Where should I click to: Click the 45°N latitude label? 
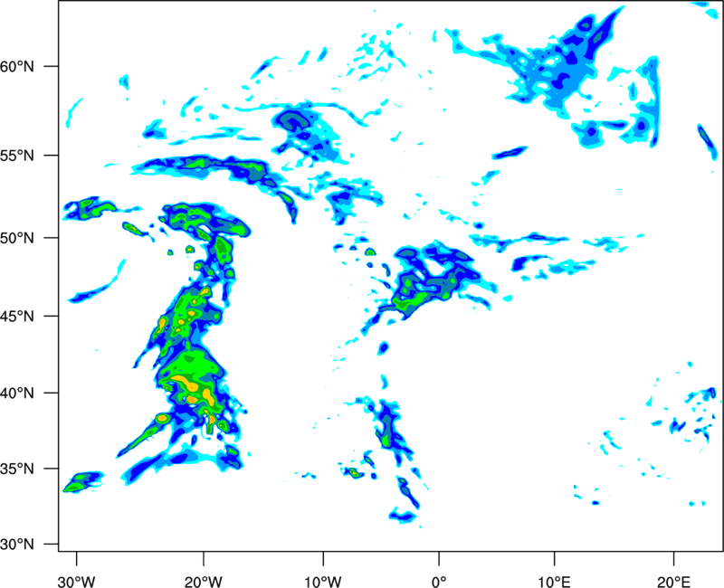pos(17,317)
